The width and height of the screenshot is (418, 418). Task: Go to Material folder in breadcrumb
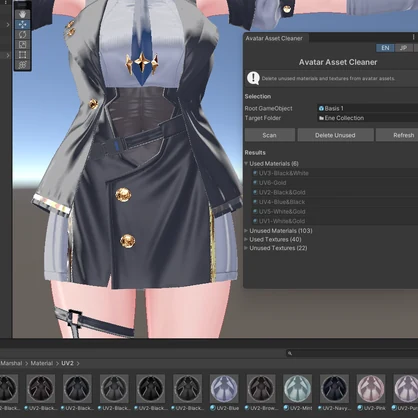point(42,363)
